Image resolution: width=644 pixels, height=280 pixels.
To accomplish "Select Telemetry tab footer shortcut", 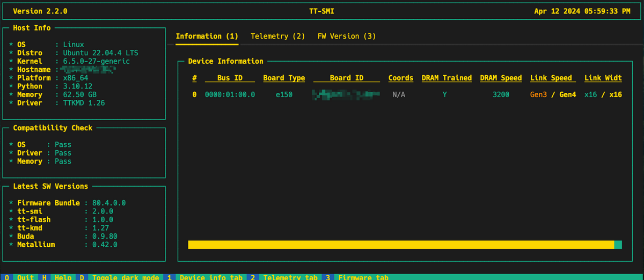I will click(290, 277).
